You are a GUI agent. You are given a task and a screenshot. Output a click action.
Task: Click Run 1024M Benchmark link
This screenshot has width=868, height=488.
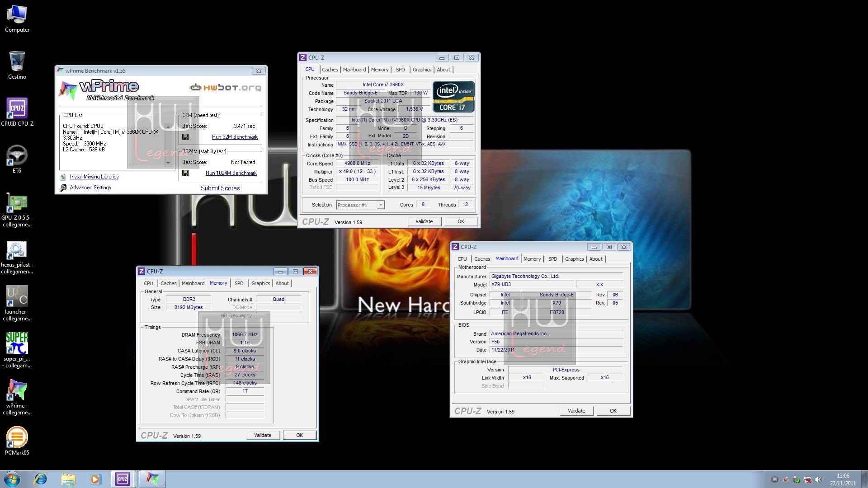231,173
